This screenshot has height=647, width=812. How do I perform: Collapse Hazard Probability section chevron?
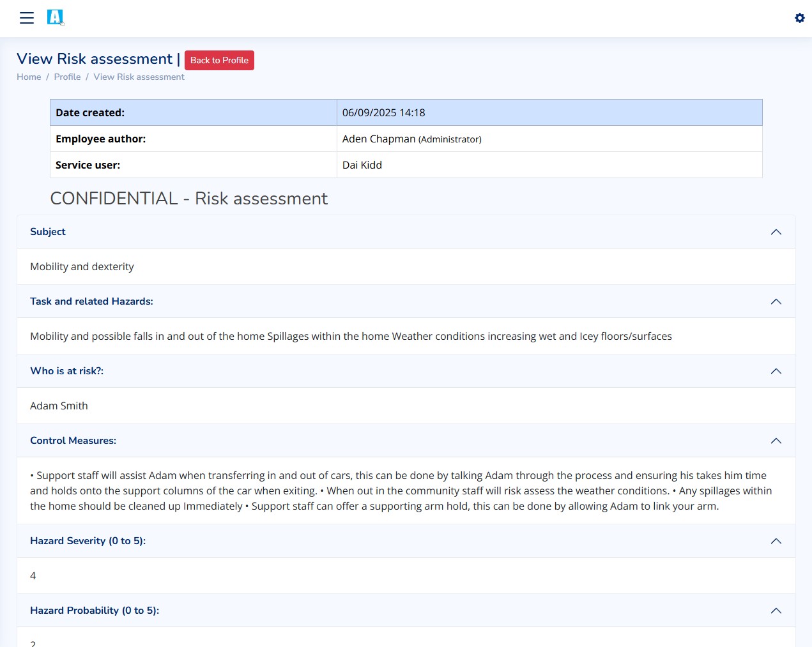click(776, 611)
